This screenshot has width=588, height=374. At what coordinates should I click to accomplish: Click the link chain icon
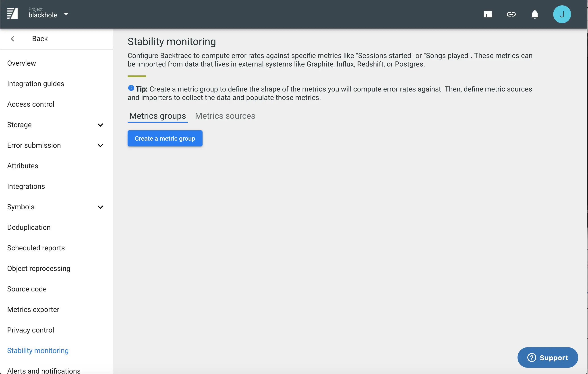(x=511, y=15)
